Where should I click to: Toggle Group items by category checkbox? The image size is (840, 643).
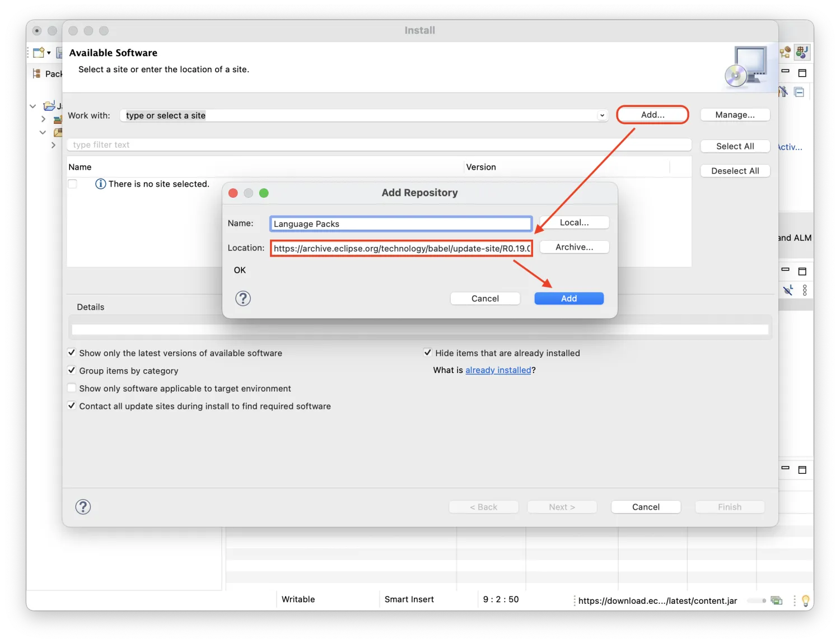[72, 370]
